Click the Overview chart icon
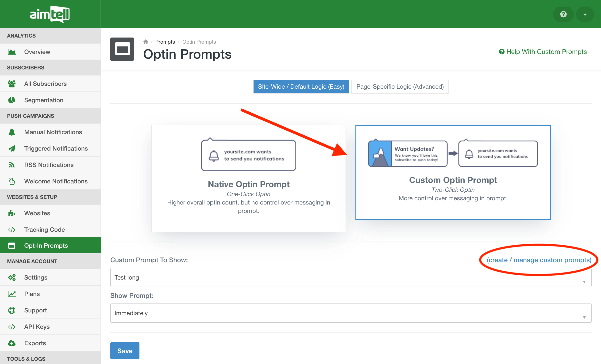 point(12,52)
